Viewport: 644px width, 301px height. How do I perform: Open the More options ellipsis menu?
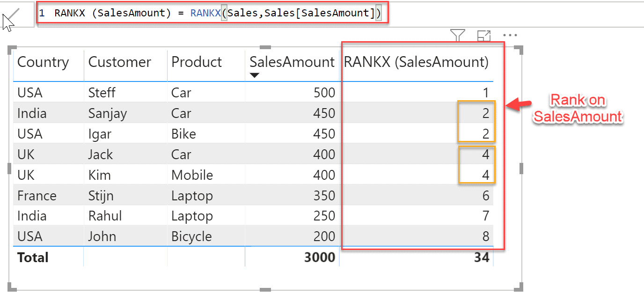click(x=510, y=36)
